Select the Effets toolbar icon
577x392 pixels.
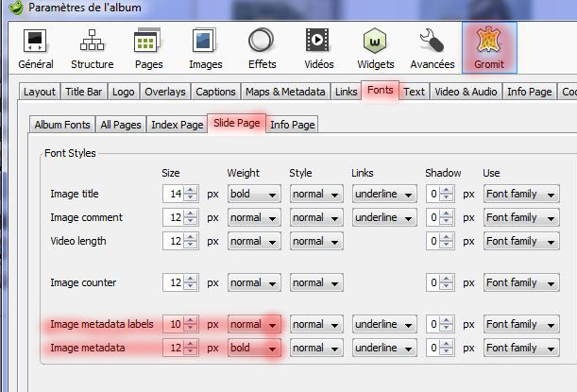point(262,47)
